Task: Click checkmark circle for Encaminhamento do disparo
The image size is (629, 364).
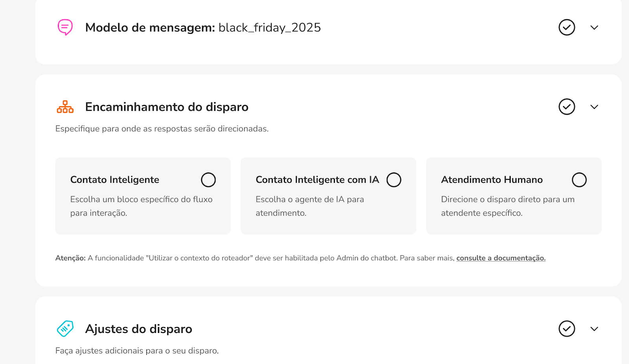Action: 566,107
